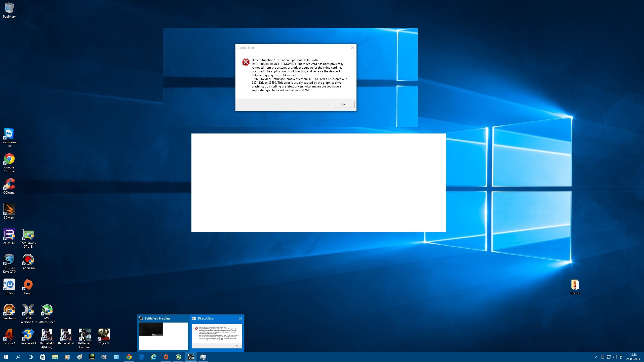Click the grid tray icon beside the chevron
The image size is (644, 362).
click(x=603, y=357)
